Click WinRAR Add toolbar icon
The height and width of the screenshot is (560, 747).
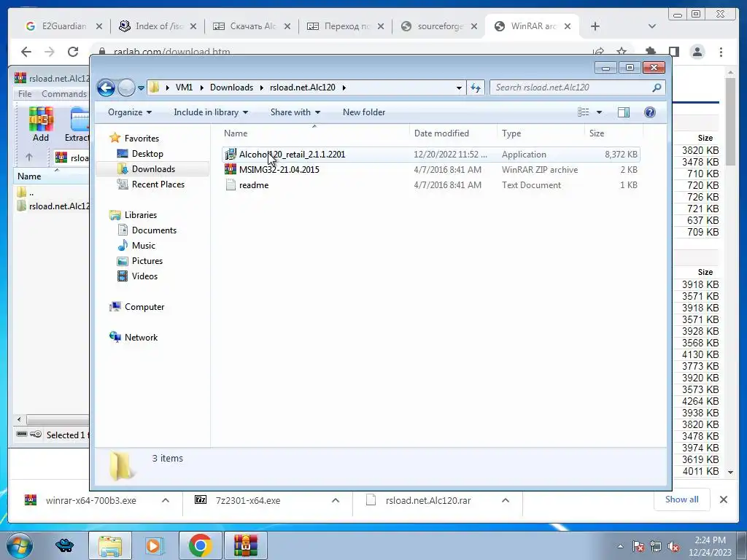pos(41,124)
